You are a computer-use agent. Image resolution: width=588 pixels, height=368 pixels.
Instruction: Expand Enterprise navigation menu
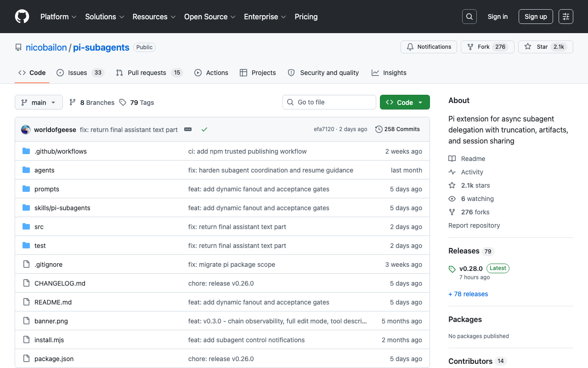265,17
